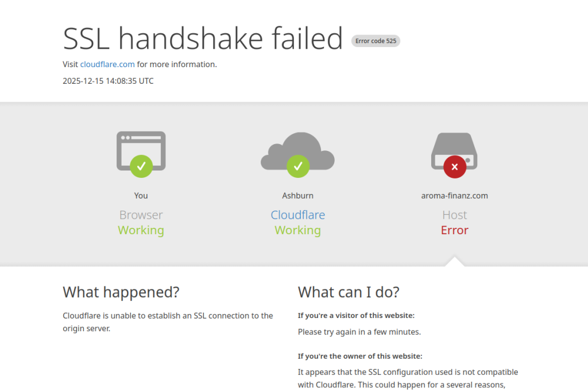Screen dimensions: 588x392
Task: Click the "You" label under browser icon
Action: pos(141,196)
